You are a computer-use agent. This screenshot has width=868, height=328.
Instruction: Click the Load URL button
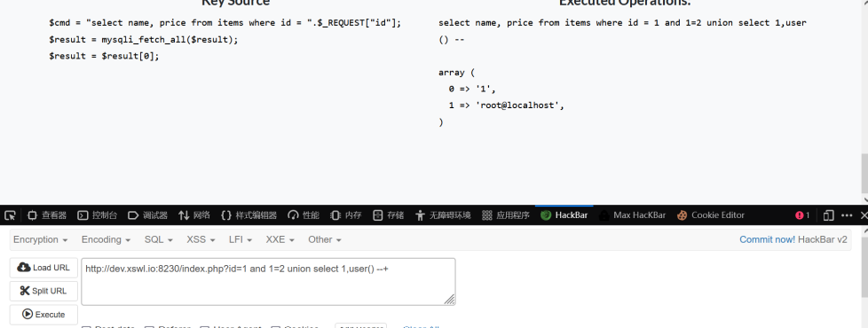point(43,268)
